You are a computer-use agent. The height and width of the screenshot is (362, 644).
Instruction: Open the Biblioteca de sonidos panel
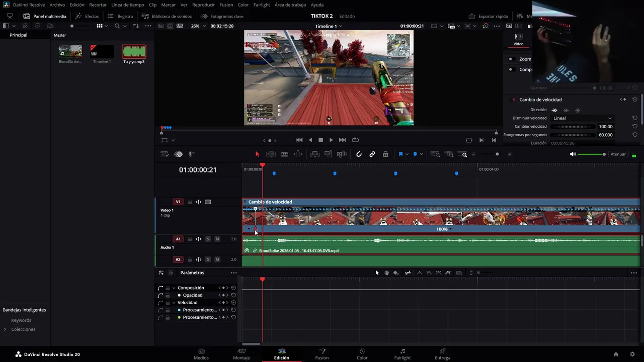tap(167, 16)
